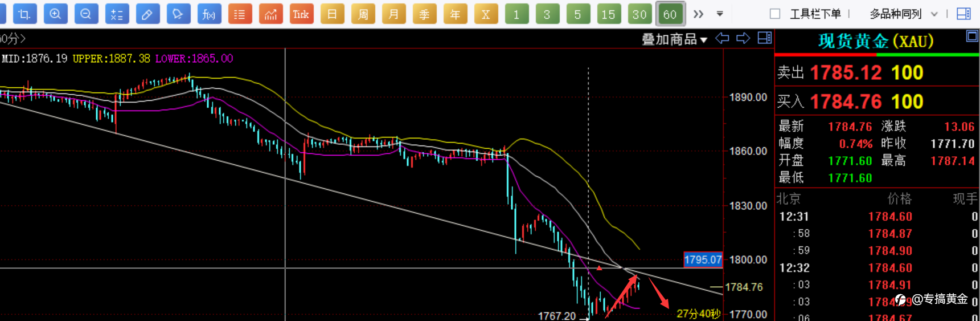Click the 开盘 value 1771.60
This screenshot has width=980, height=321.
tap(850, 161)
